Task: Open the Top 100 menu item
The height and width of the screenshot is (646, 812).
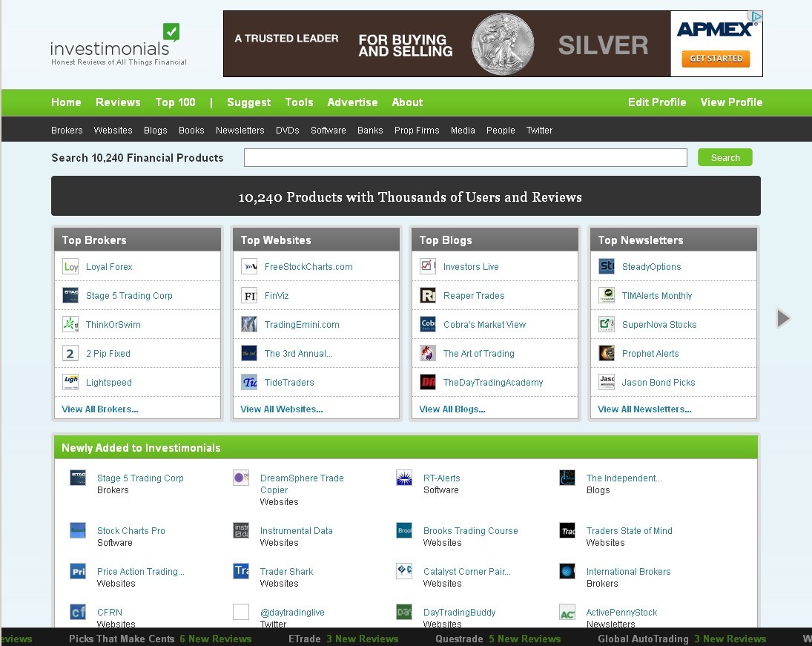Action: point(175,102)
